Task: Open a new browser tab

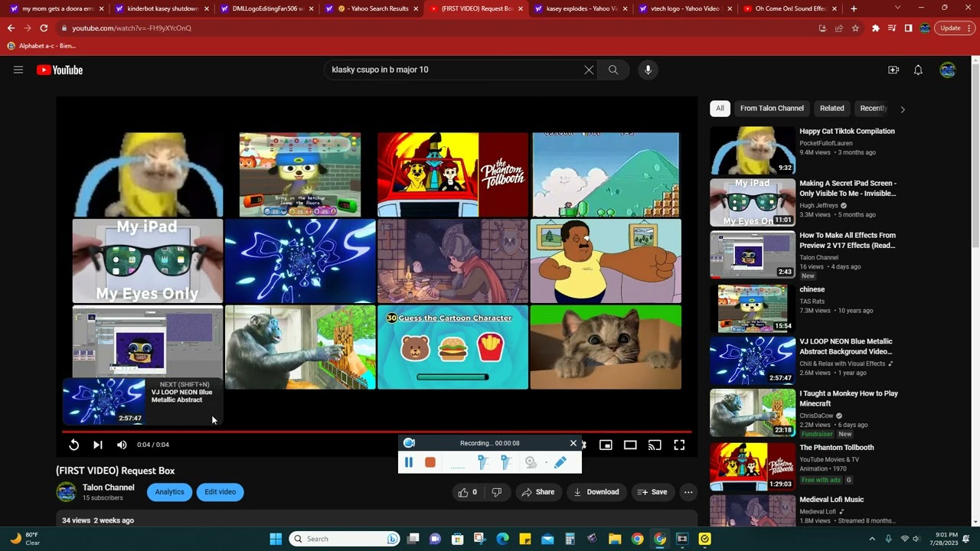Action: tap(854, 8)
